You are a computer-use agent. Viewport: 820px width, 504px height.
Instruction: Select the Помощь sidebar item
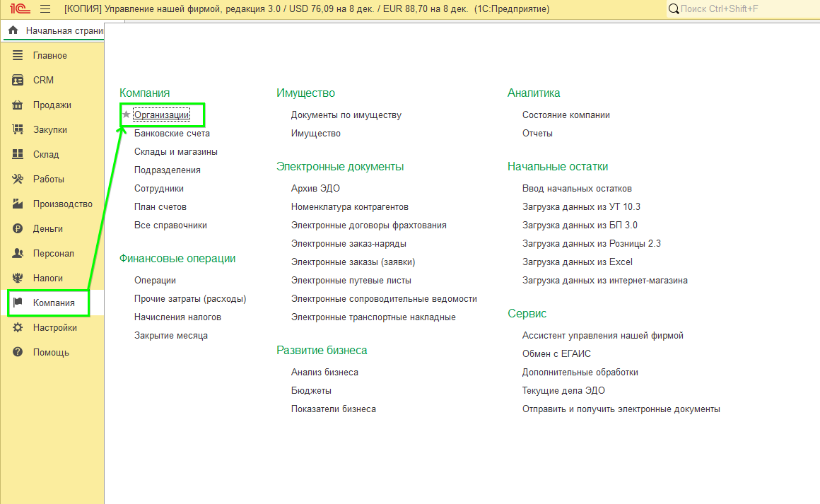click(x=51, y=353)
